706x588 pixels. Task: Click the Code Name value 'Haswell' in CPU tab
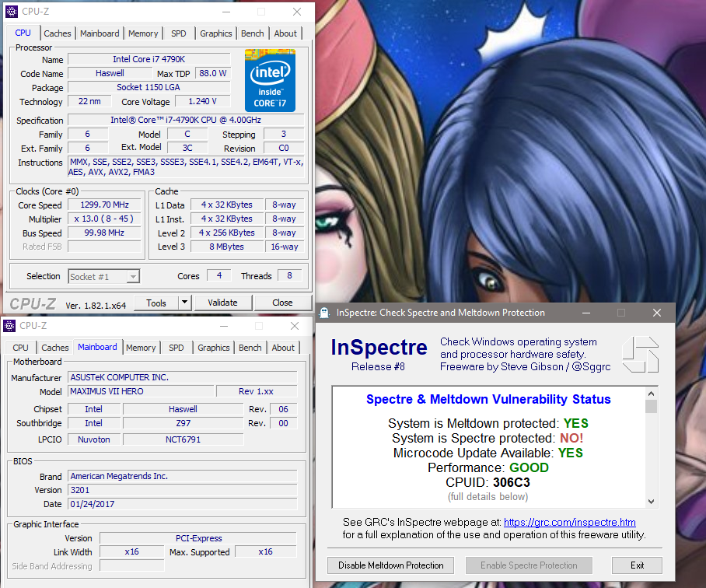pyautogui.click(x=110, y=73)
